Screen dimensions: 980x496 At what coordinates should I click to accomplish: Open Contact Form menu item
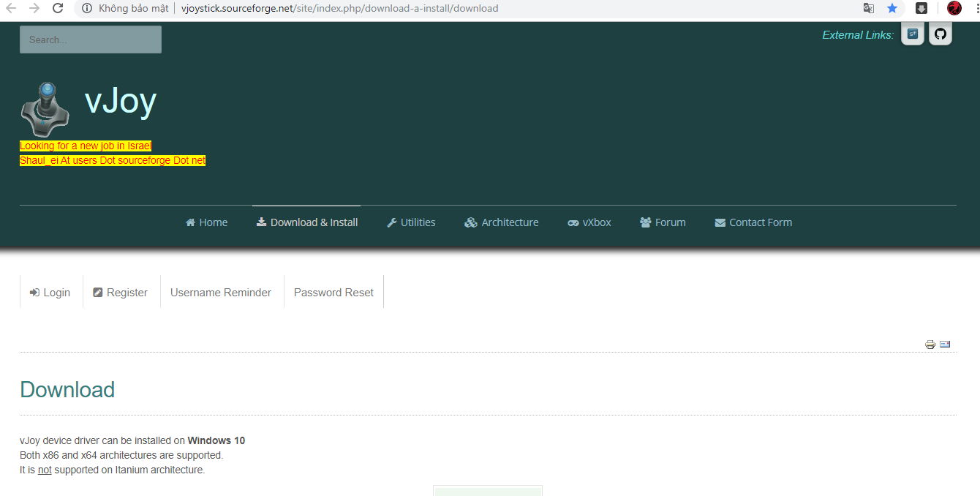(753, 222)
